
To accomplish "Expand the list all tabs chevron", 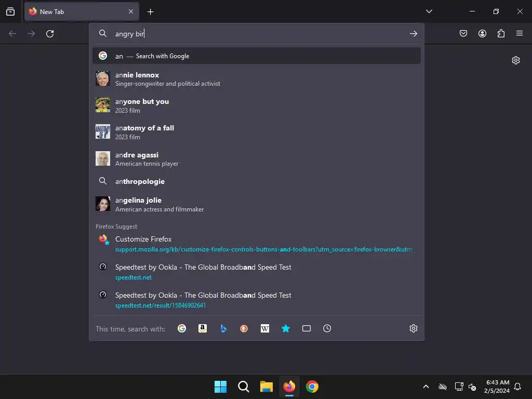I will click(x=429, y=11).
